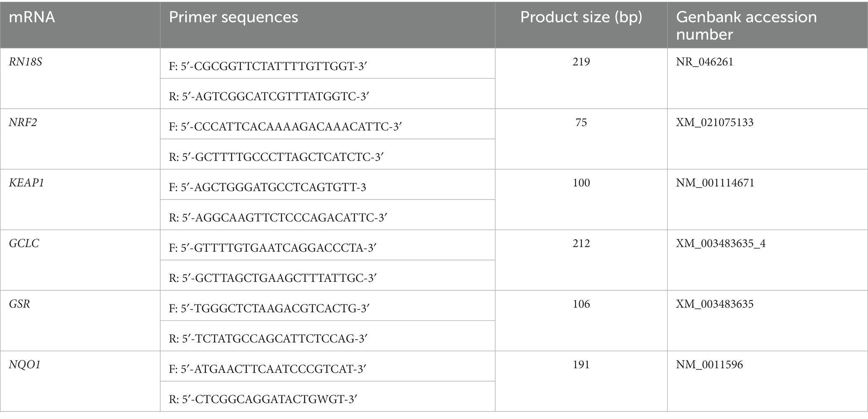The width and height of the screenshot is (868, 419).
Task: Select the Genbank accession number header
Action: [x=746, y=26]
